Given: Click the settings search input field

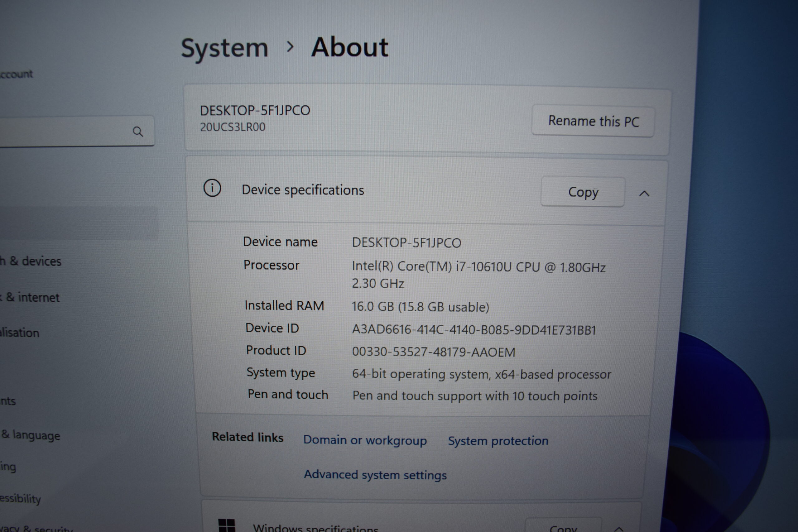Looking at the screenshot, I should [x=77, y=131].
